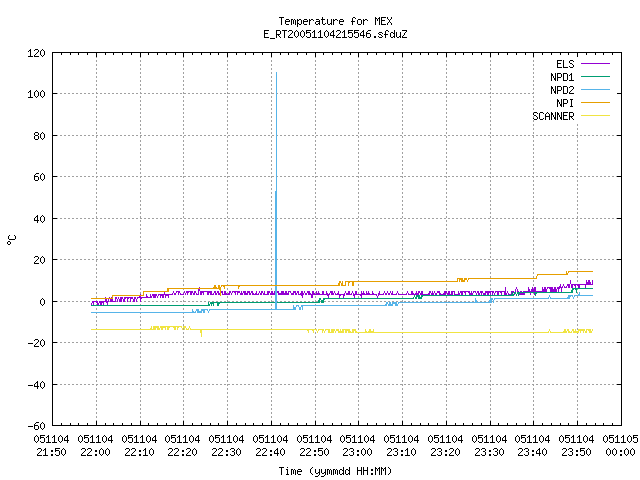Click the y-axis value -40
Image resolution: width=640 pixels, height=480 pixels.
coord(36,384)
